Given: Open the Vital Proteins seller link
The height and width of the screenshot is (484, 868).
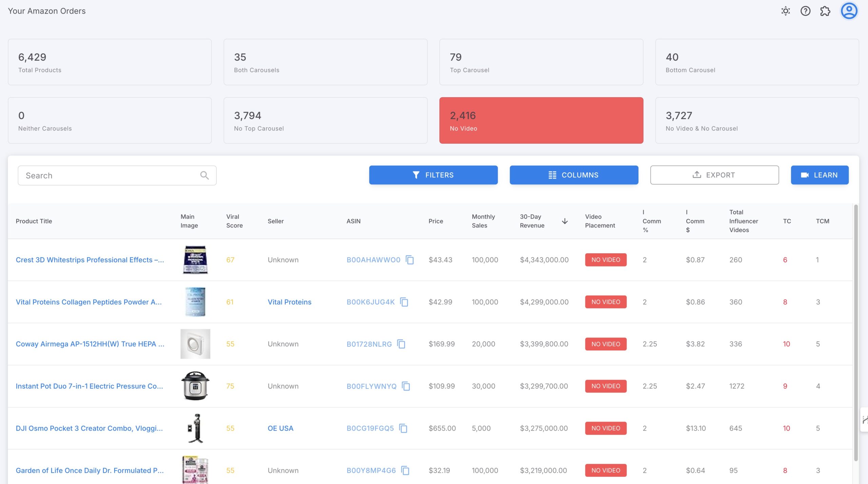Looking at the screenshot, I should click(290, 302).
